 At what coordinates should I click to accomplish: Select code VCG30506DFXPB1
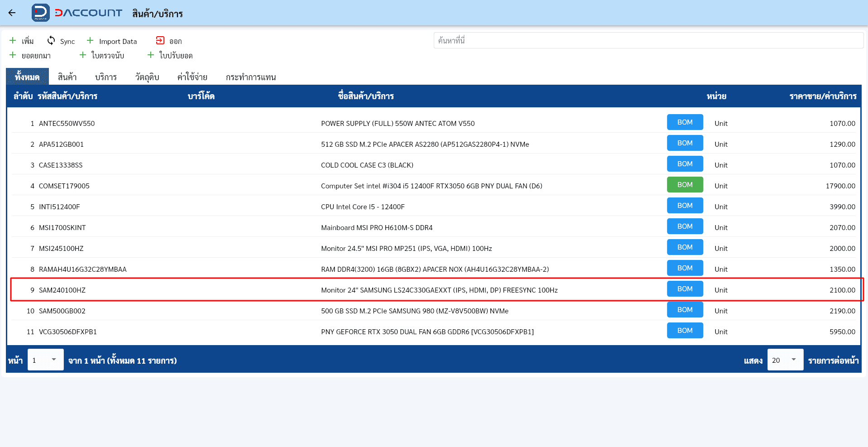pyautogui.click(x=68, y=332)
